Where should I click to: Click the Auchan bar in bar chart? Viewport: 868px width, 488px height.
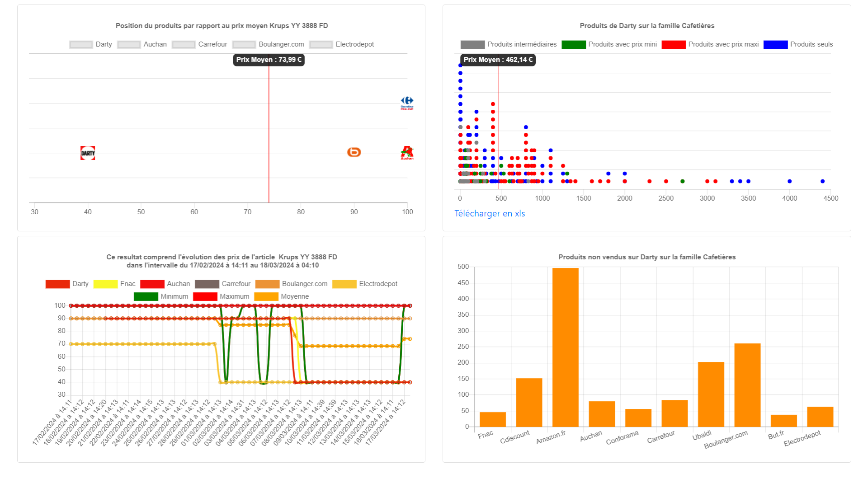pyautogui.click(x=602, y=414)
